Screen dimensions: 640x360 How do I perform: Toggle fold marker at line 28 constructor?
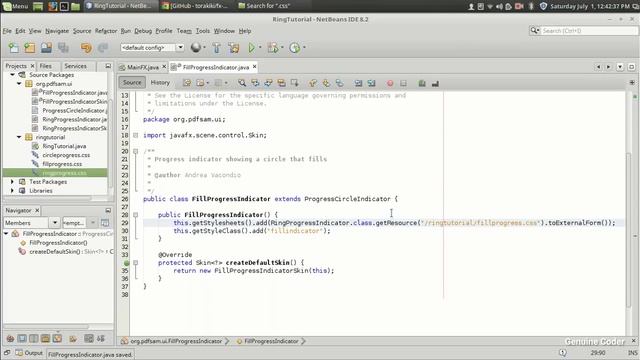click(136, 215)
